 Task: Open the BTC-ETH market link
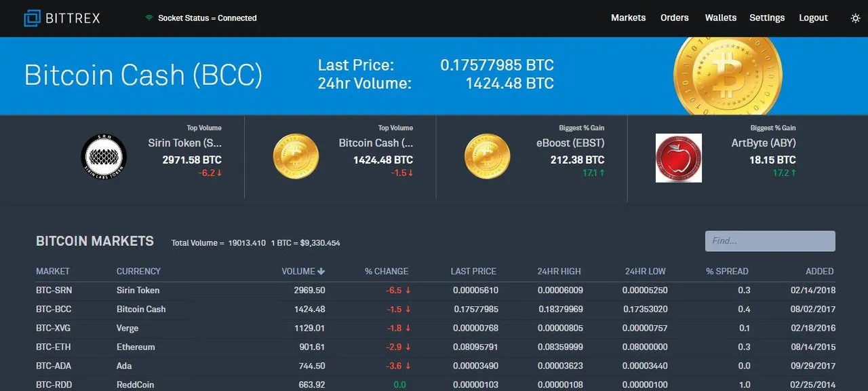pos(53,347)
